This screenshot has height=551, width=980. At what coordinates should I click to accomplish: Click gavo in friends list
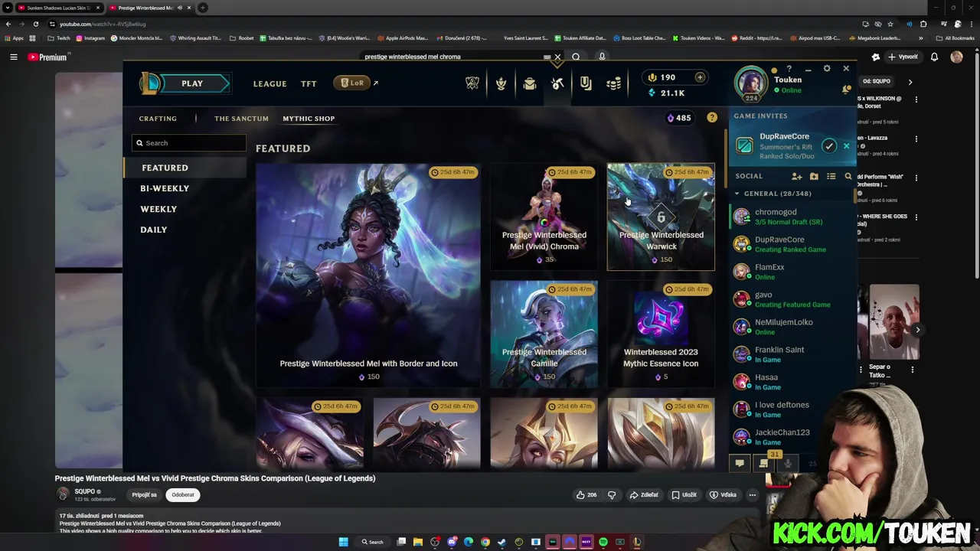(792, 299)
